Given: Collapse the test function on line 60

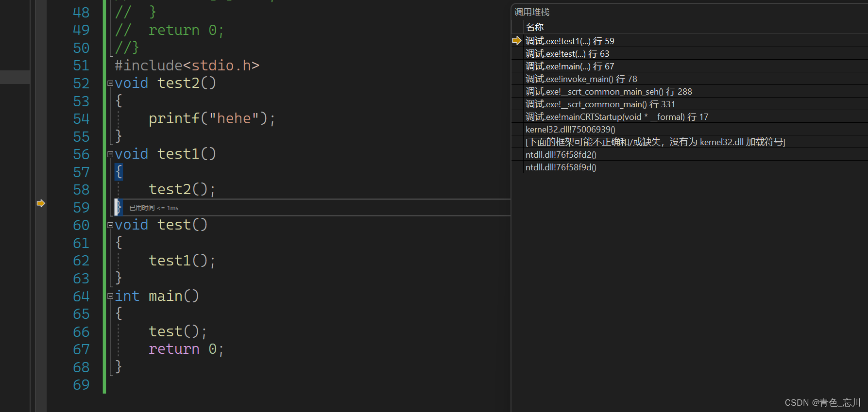Looking at the screenshot, I should tap(110, 225).
